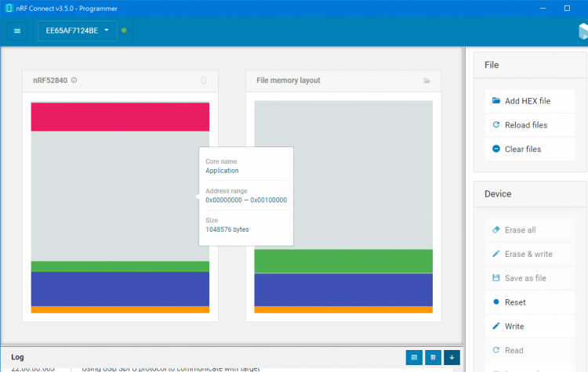Select the pink region in nRF52840 memory
588x372 pixels.
[x=120, y=117]
